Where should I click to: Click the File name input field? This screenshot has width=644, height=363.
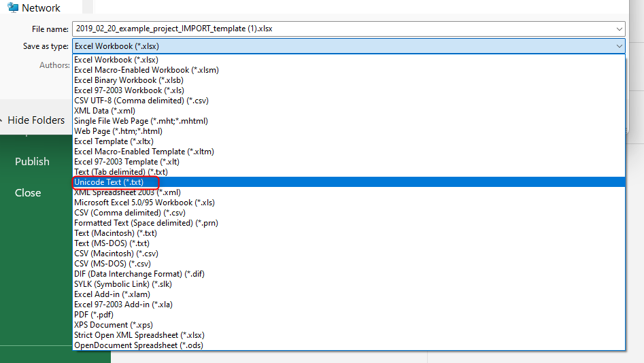pos(340,29)
